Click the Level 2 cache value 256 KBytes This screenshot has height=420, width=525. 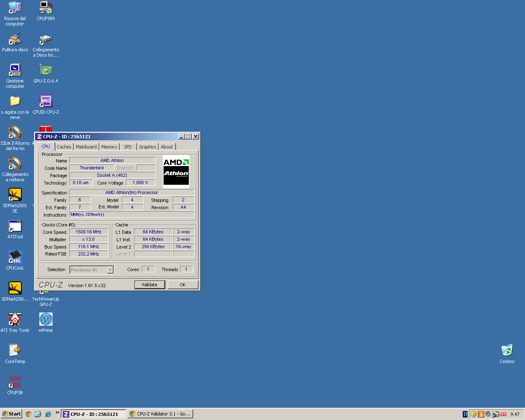coord(153,247)
